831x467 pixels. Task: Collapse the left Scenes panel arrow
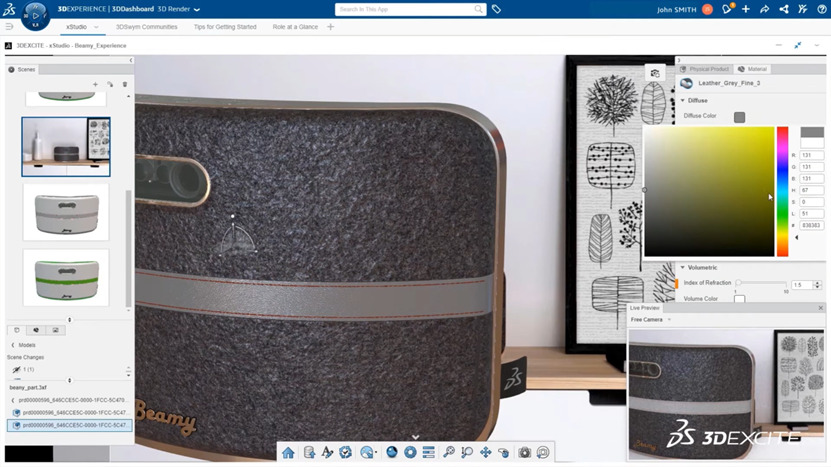[131, 60]
